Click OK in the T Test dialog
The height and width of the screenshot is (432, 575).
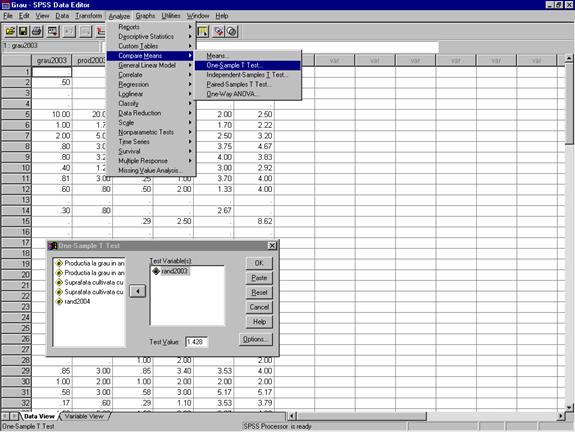(x=259, y=263)
